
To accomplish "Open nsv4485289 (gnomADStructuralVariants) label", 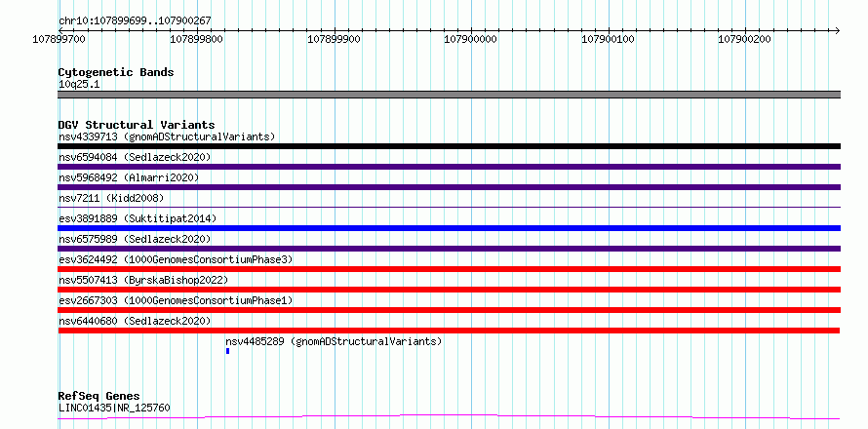I will [334, 341].
